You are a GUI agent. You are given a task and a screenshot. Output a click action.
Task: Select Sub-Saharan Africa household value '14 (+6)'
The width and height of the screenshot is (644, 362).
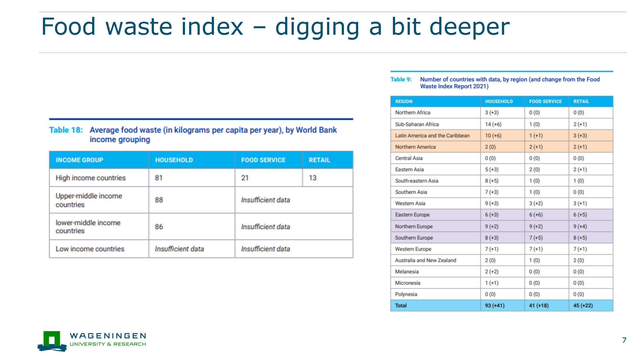coord(493,124)
